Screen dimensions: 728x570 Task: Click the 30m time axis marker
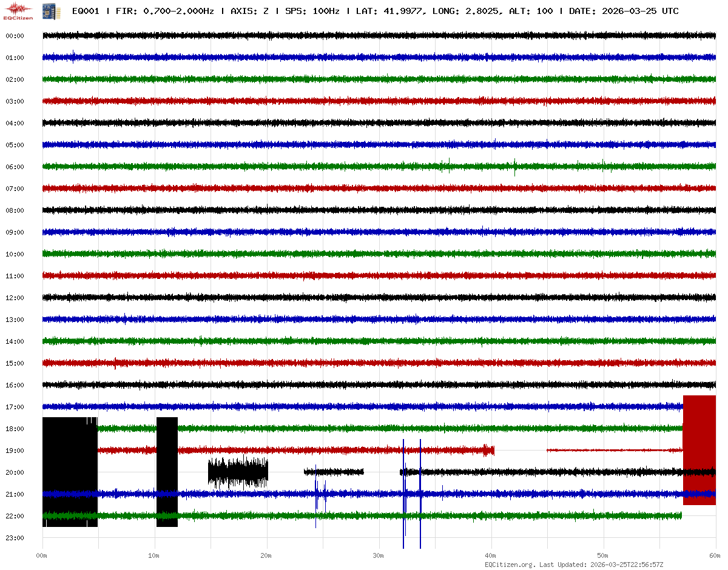pyautogui.click(x=379, y=555)
